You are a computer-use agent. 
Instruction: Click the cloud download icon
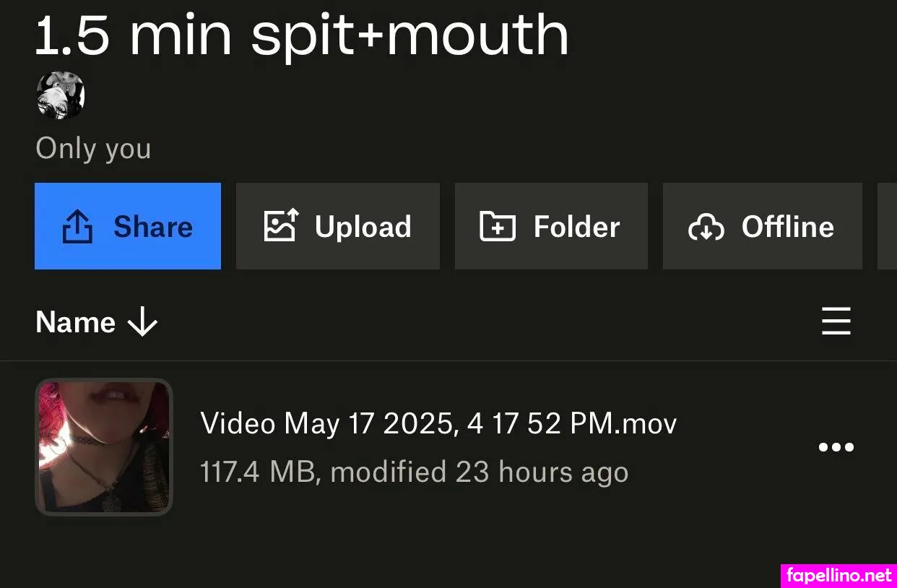706,227
